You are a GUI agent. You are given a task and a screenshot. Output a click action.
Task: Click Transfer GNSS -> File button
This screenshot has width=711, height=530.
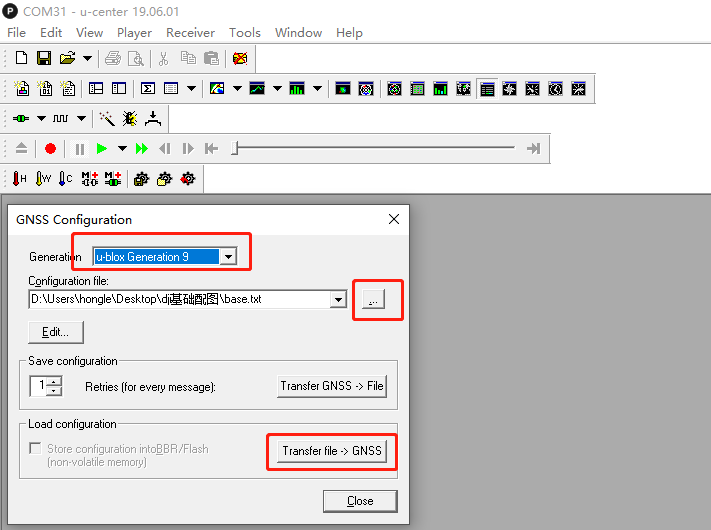(x=332, y=386)
